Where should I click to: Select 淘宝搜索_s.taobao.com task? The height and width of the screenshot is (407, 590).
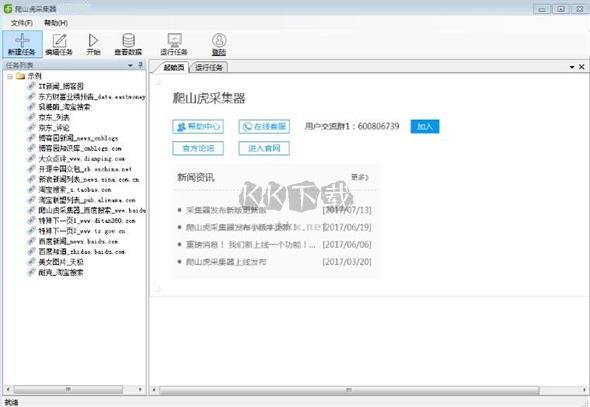coord(75,190)
